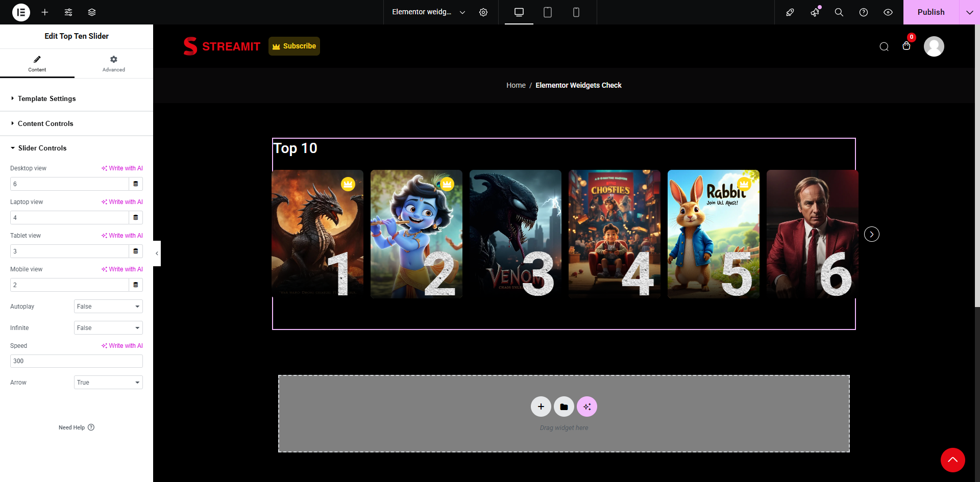Switch to Mobile responsive view
Image resolution: width=980 pixels, height=482 pixels.
pyautogui.click(x=576, y=12)
